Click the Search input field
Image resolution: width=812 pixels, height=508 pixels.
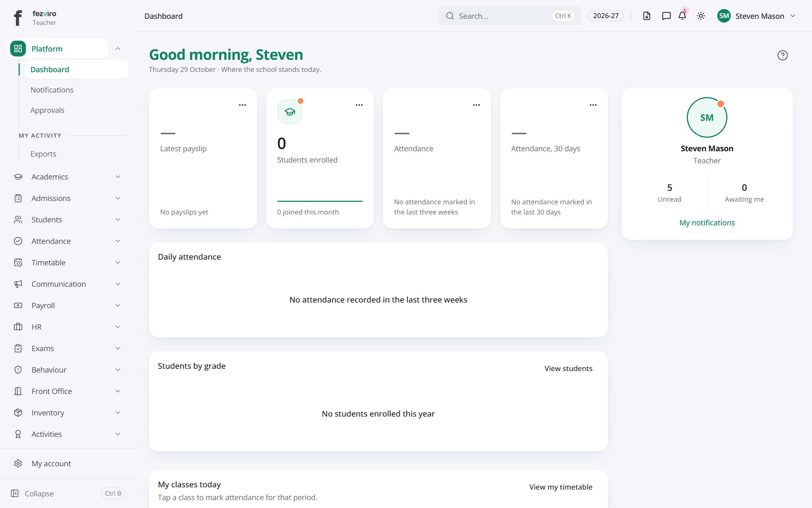[x=510, y=16]
